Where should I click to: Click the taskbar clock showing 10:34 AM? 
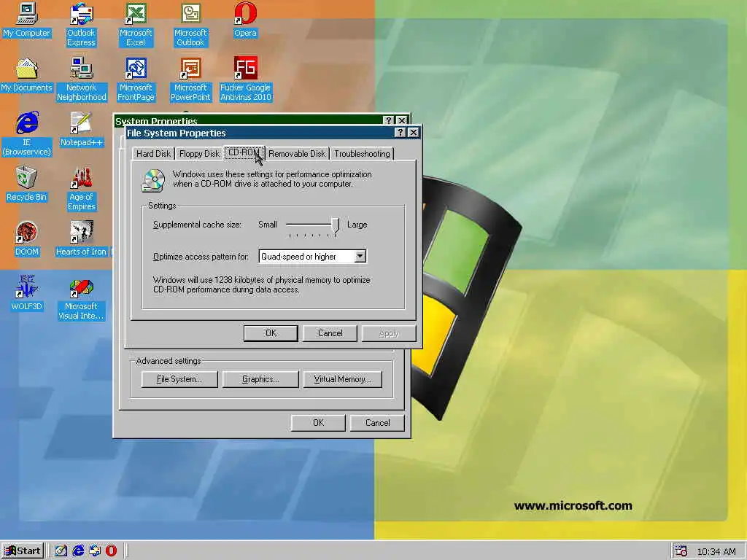(x=716, y=551)
